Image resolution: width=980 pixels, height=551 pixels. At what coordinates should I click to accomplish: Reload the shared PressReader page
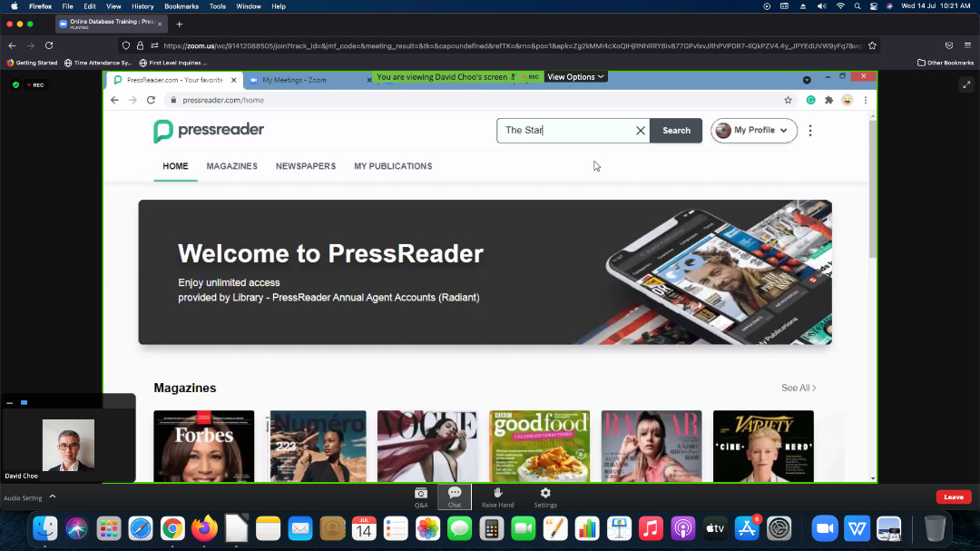[151, 100]
